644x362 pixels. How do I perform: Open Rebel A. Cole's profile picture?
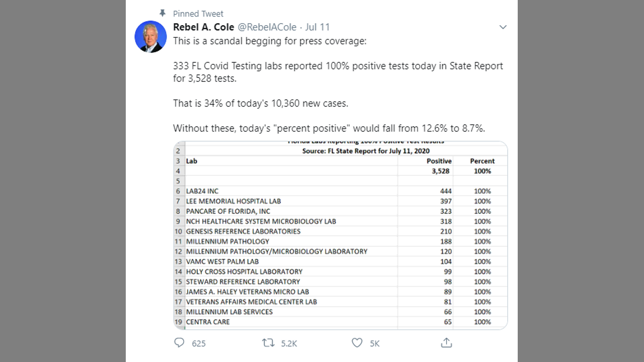pyautogui.click(x=150, y=37)
